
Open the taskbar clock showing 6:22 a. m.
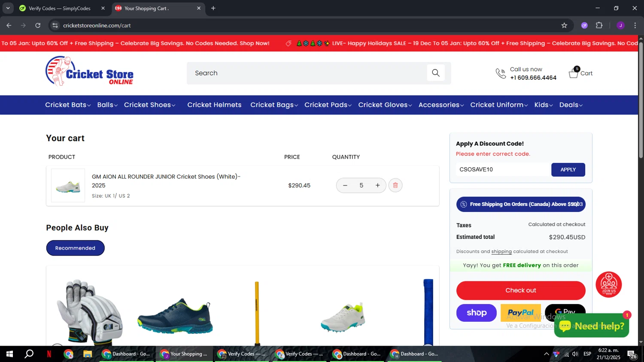[608, 354]
